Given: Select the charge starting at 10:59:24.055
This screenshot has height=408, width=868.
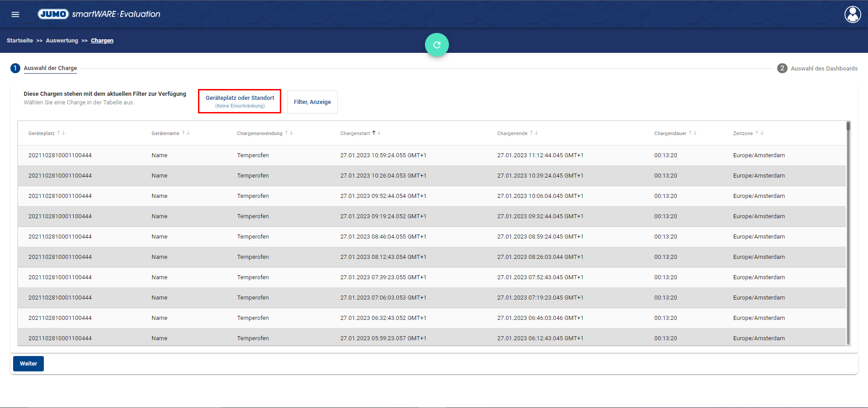Looking at the screenshot, I should 383,155.
